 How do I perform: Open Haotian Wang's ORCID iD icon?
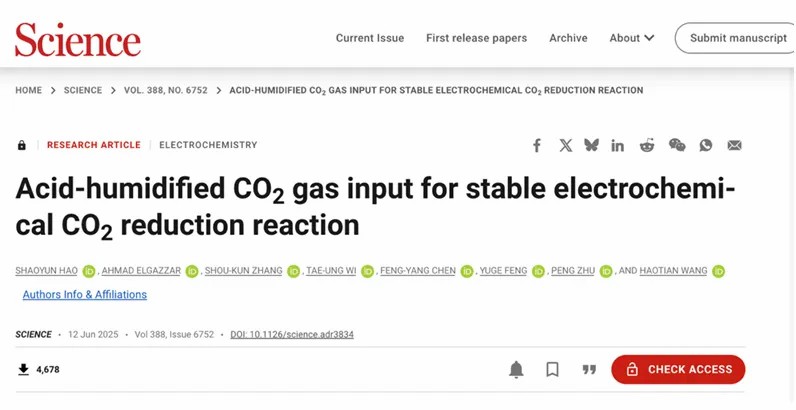pos(718,271)
